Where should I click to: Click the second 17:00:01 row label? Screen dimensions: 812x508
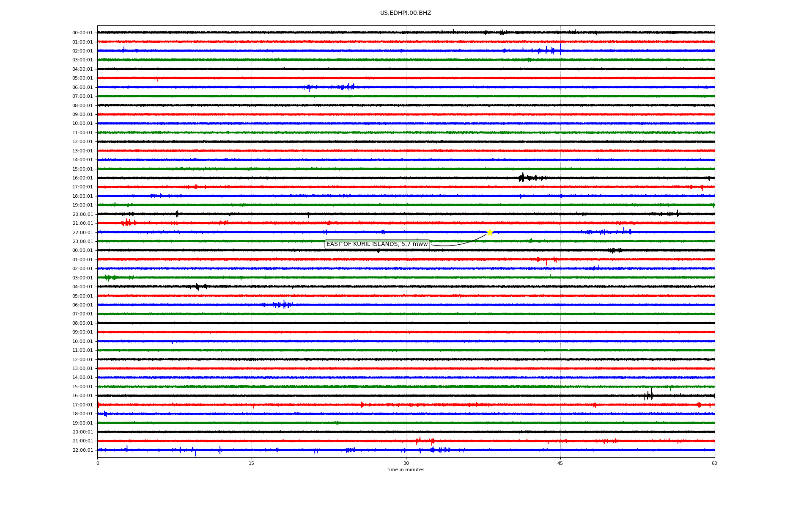(x=82, y=405)
